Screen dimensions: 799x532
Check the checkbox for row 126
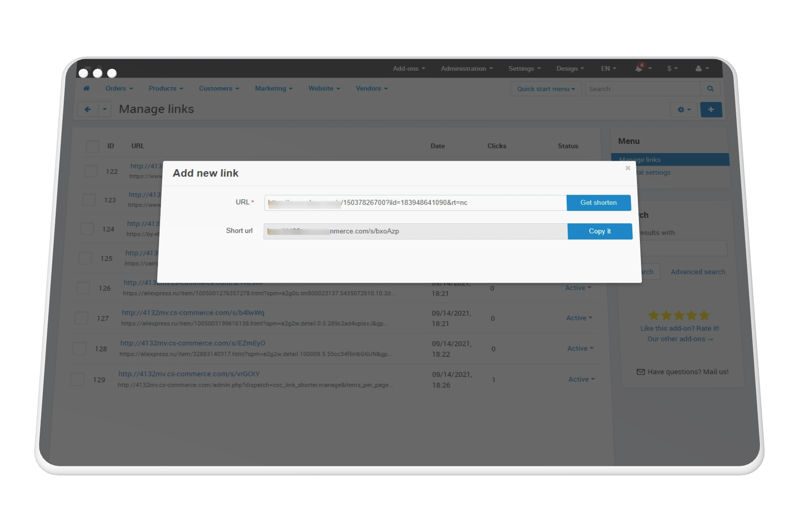[x=83, y=288]
